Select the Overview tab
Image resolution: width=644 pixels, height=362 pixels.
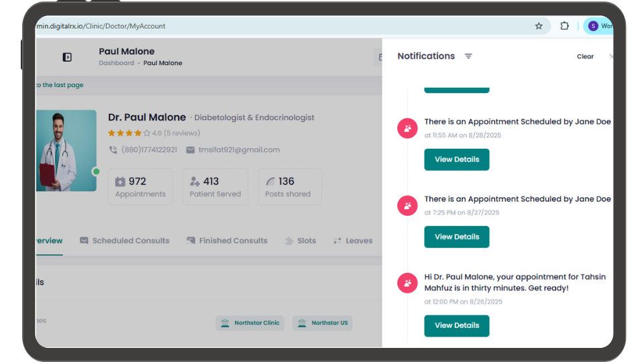point(49,241)
